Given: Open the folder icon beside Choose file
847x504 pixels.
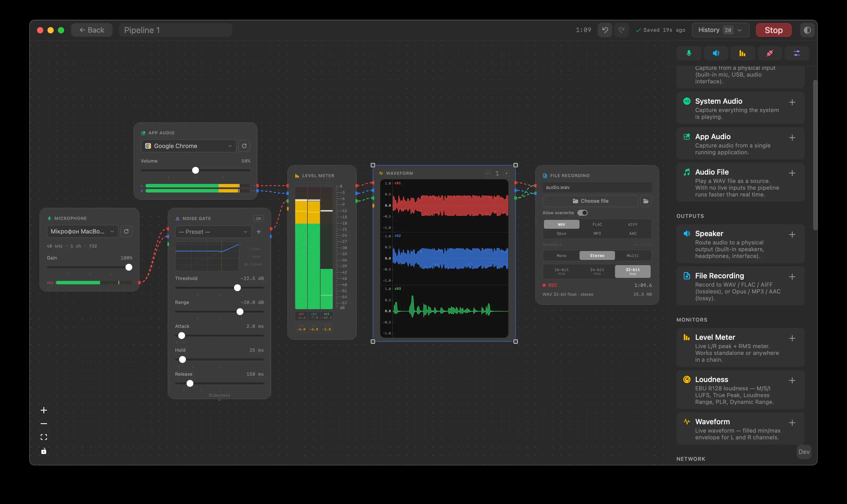Looking at the screenshot, I should point(646,201).
